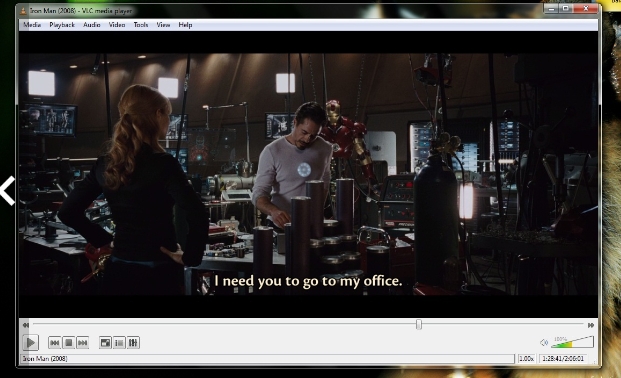Open the Help menu
The width and height of the screenshot is (621, 378).
coord(185,25)
